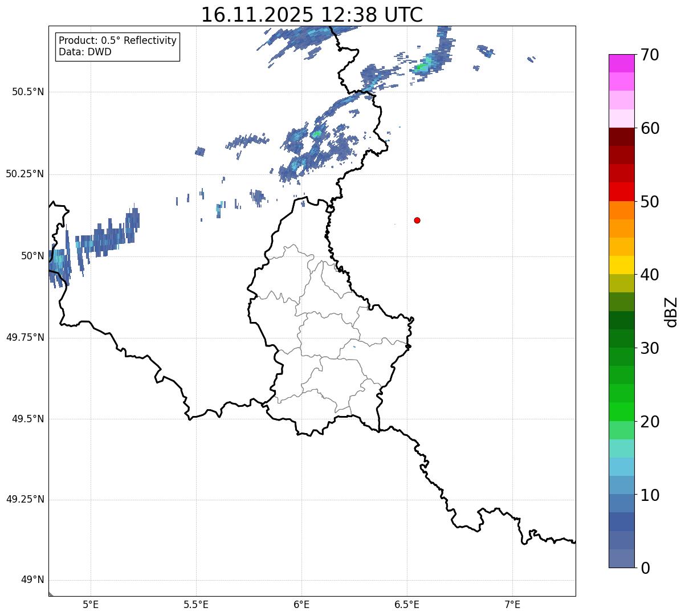This screenshot has height=616, width=685.
Task: Click the 'dBZ' colorbar axis label
Action: click(671, 311)
